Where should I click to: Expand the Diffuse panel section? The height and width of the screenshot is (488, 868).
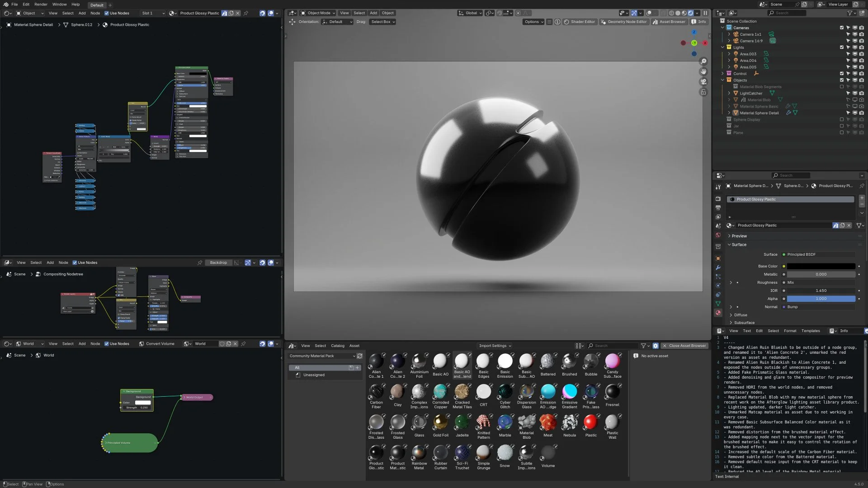pyautogui.click(x=740, y=315)
